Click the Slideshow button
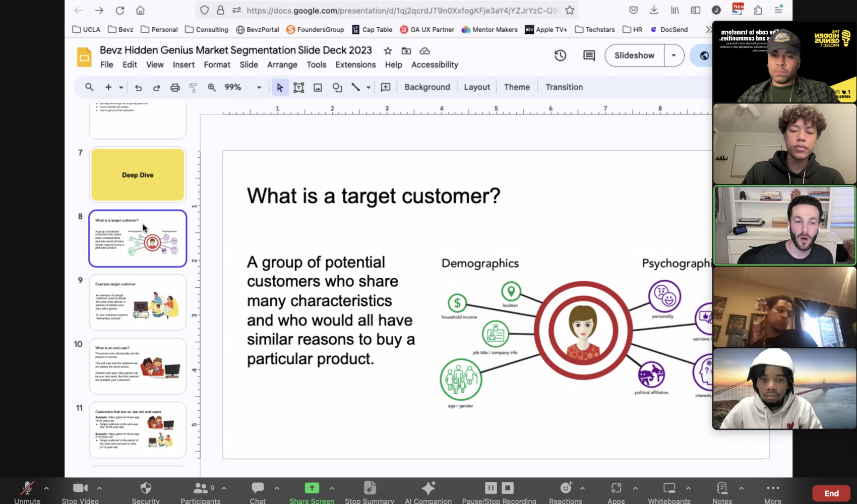 pyautogui.click(x=634, y=55)
